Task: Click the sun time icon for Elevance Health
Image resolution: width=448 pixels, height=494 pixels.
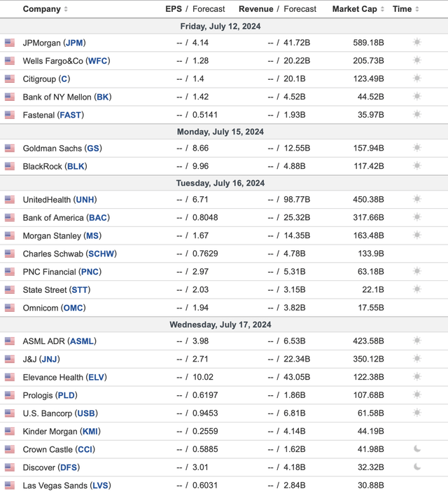Action: (416, 377)
